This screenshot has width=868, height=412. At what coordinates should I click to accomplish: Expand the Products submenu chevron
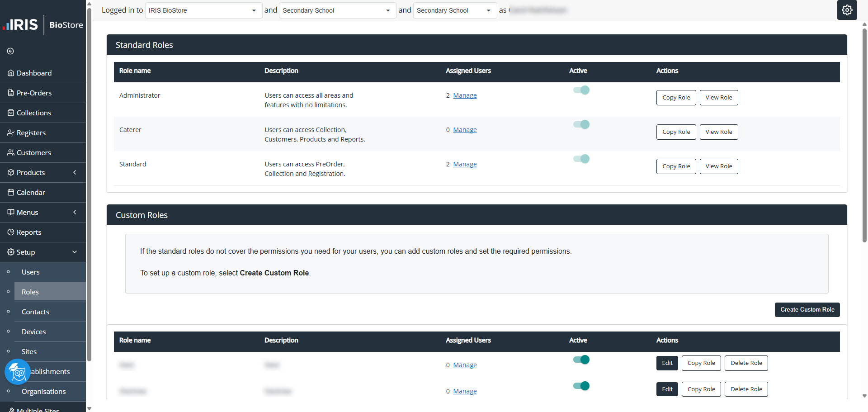[x=75, y=172]
